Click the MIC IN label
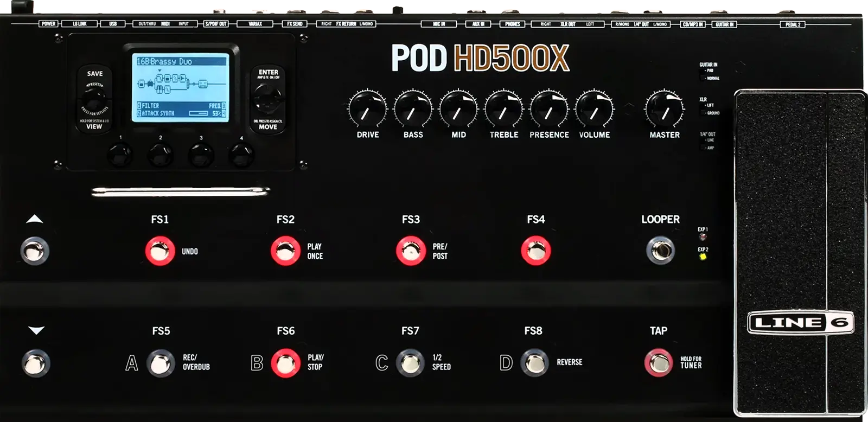The image size is (868, 422). tap(439, 24)
